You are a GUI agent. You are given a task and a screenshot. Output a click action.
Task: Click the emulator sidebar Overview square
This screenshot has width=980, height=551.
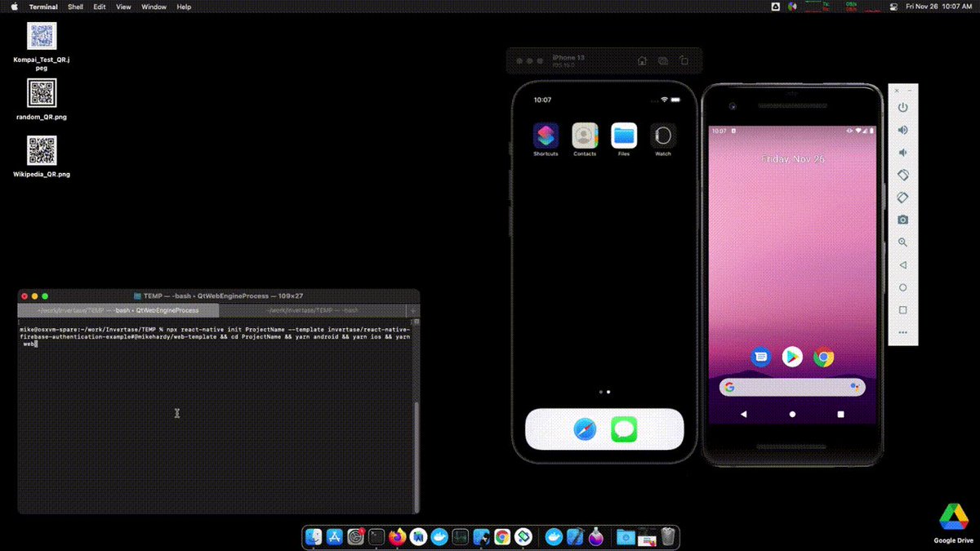[x=902, y=310]
